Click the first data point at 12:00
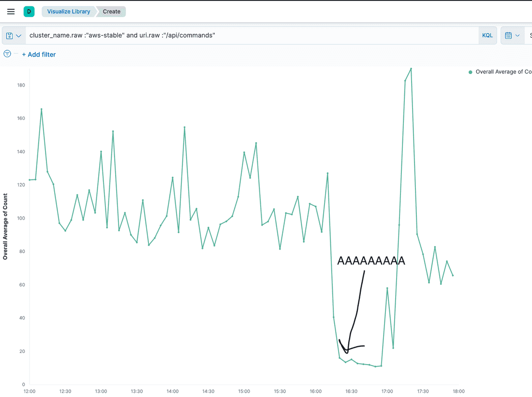 point(30,180)
